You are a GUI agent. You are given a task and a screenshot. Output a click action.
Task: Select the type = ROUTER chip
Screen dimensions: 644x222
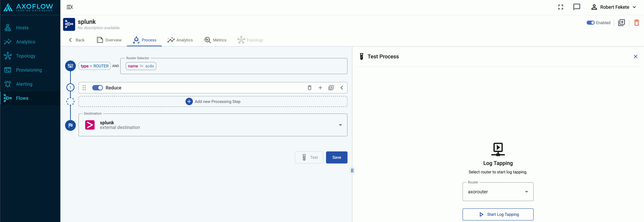pos(94,66)
